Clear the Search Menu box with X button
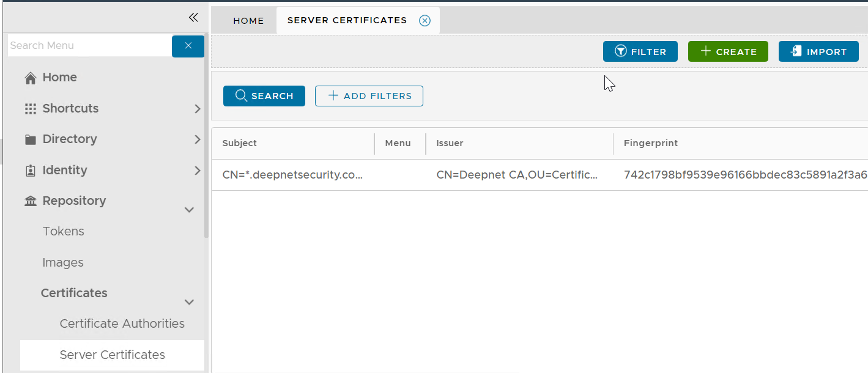 click(x=188, y=46)
